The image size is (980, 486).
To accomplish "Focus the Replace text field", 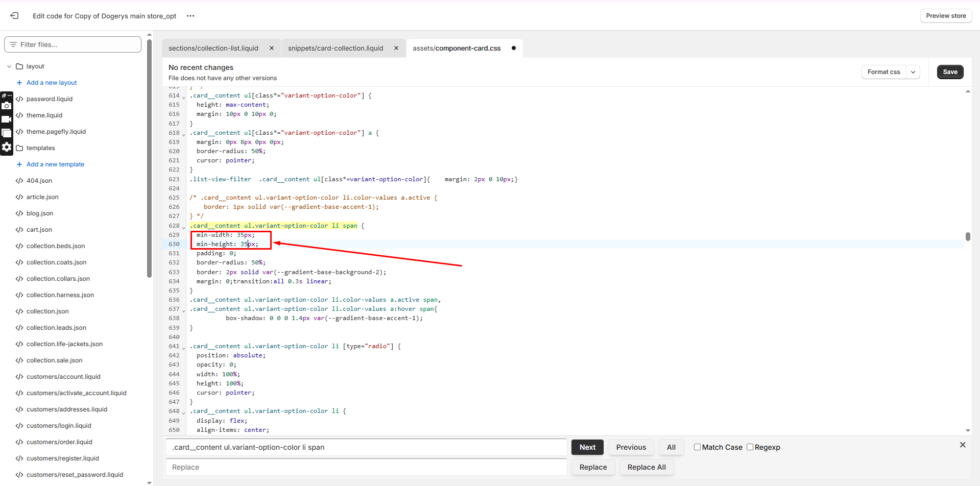I will click(x=366, y=467).
